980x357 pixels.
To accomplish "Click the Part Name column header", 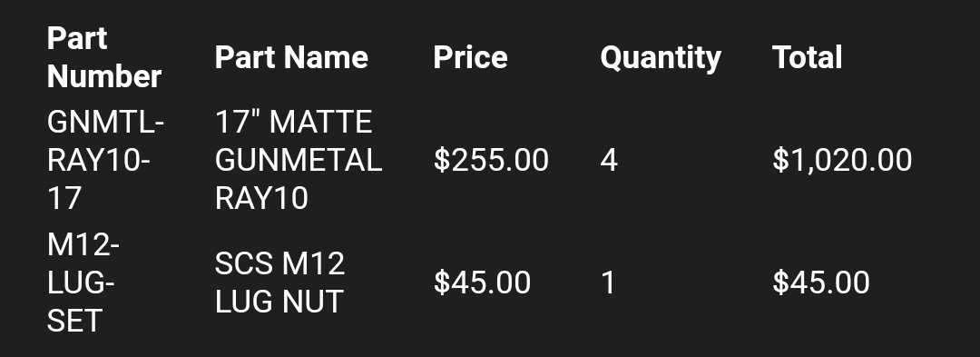I will [291, 57].
